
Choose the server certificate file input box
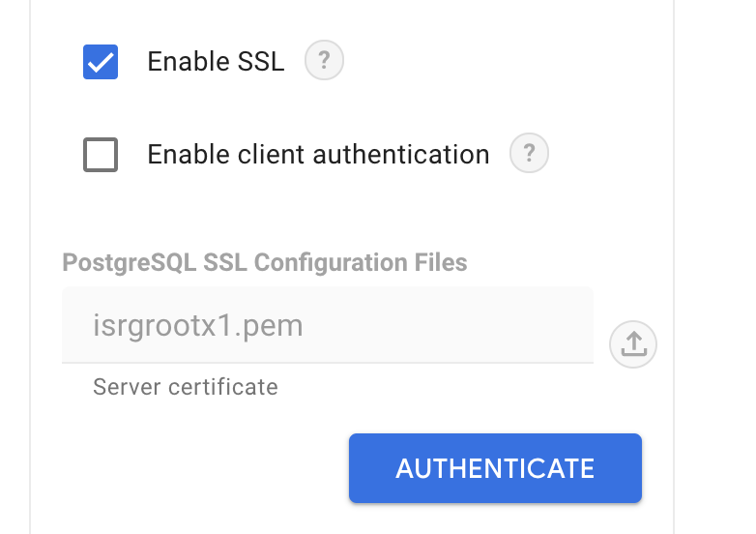point(328,325)
